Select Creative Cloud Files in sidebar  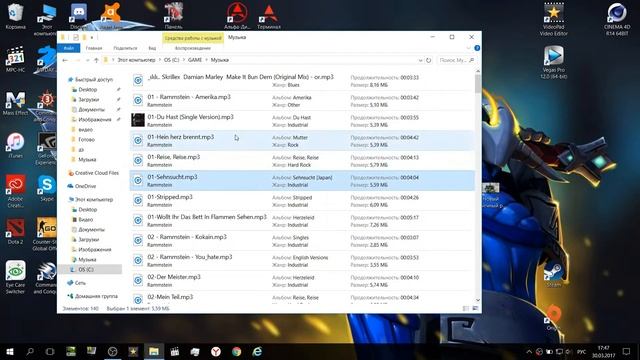click(x=96, y=173)
